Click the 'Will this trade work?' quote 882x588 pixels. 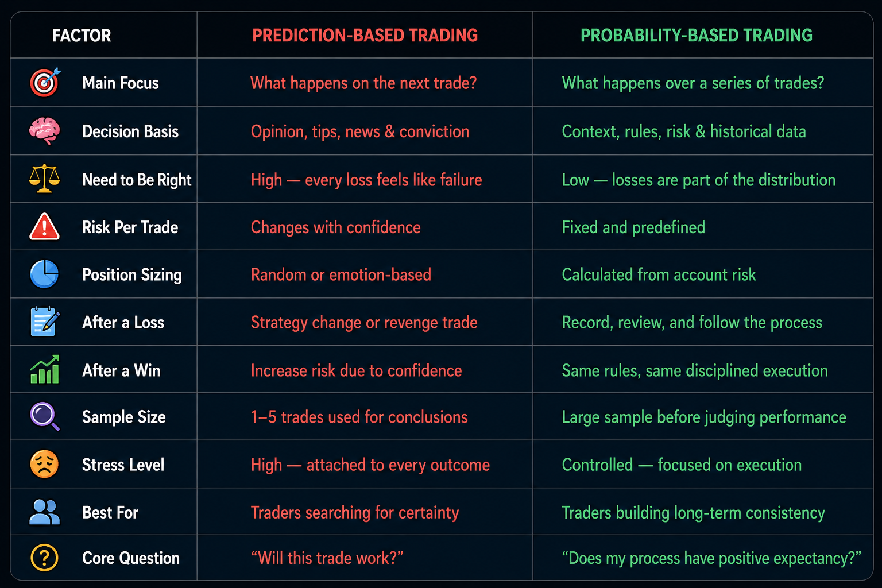click(327, 558)
